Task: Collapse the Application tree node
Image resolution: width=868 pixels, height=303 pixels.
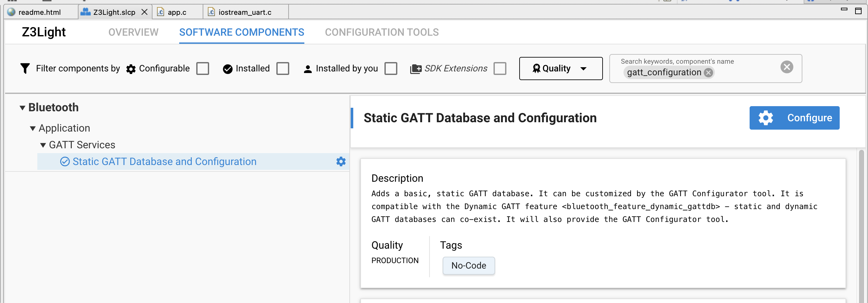Action: [x=33, y=128]
